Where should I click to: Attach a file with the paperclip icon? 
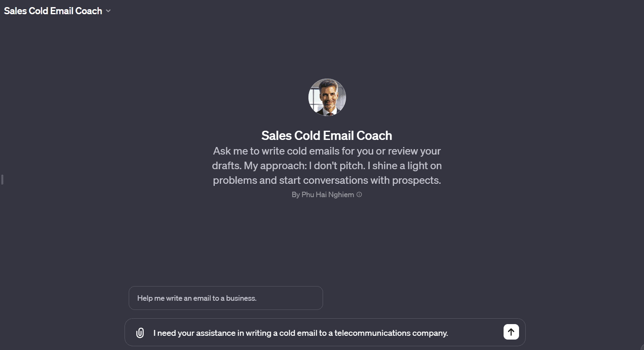click(x=140, y=333)
